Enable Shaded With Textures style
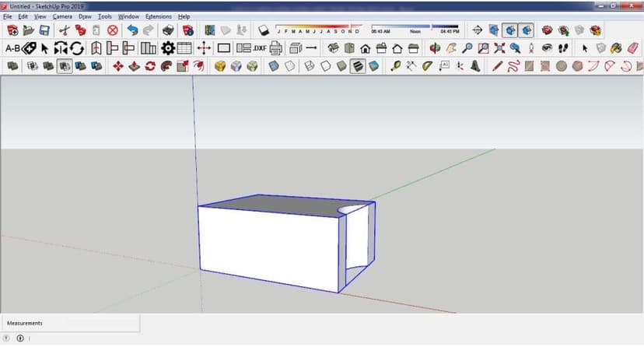 358,65
